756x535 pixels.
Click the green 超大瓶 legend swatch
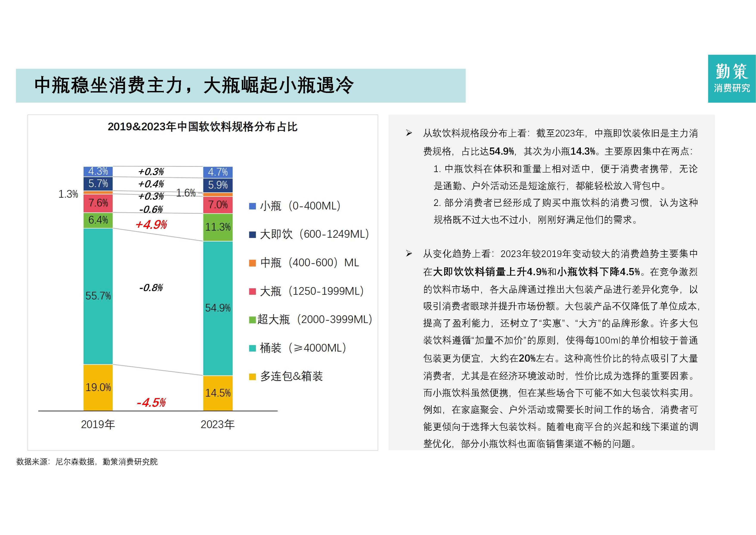click(x=252, y=320)
